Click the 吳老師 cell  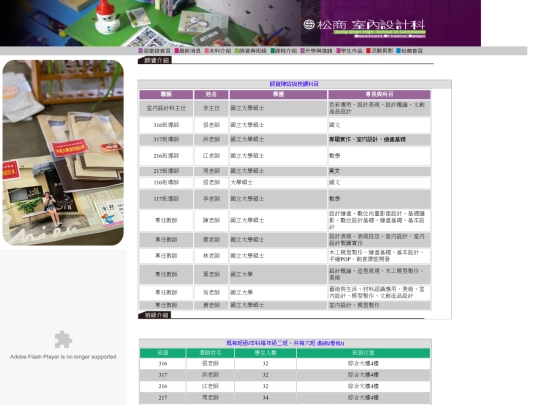pos(211,292)
